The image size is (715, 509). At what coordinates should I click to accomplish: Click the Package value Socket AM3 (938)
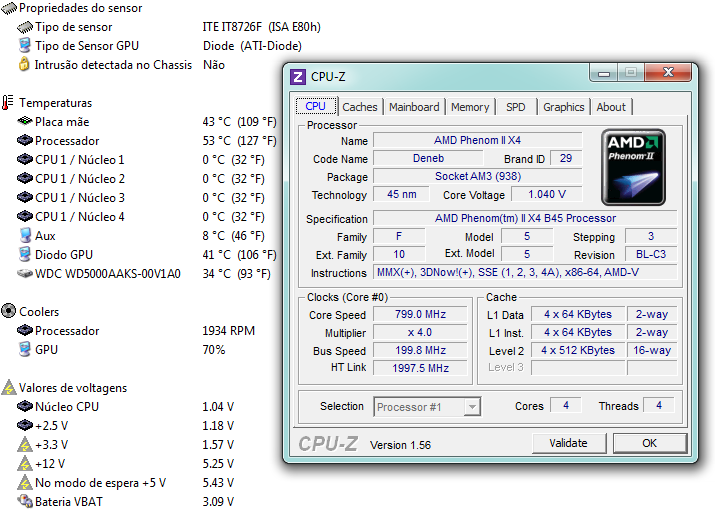pos(477,176)
